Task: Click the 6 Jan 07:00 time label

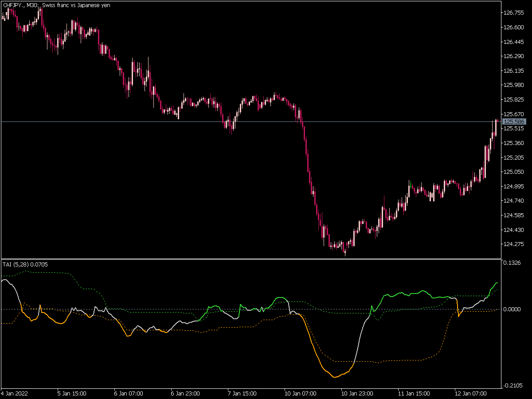Action: pyautogui.click(x=129, y=393)
